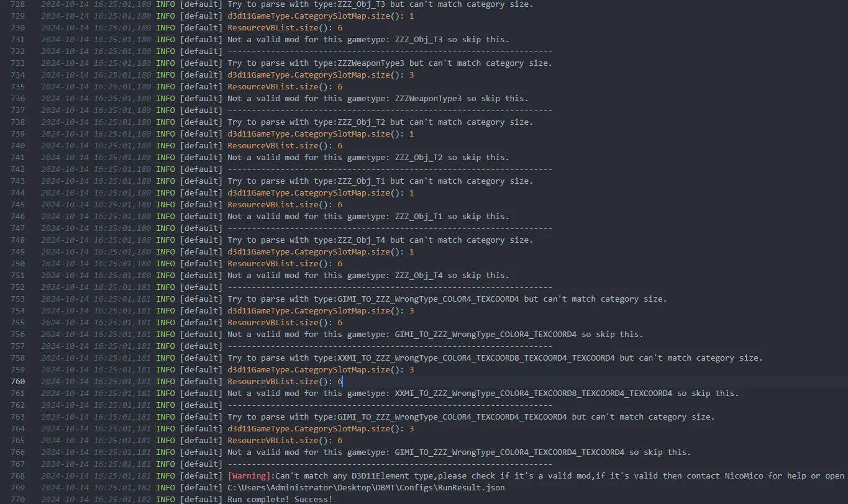
Task: Click the '[Warning]' tag on line 768
Action: point(249,476)
